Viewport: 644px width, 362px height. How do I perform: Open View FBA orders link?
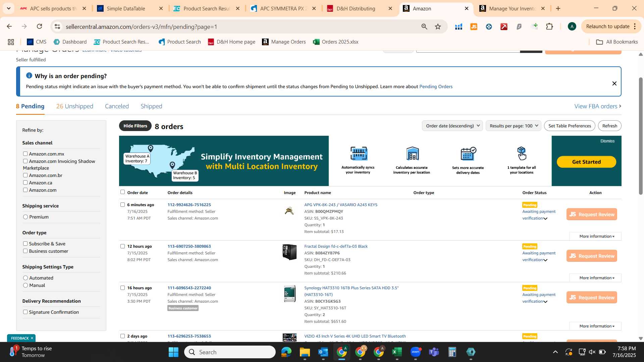click(598, 106)
